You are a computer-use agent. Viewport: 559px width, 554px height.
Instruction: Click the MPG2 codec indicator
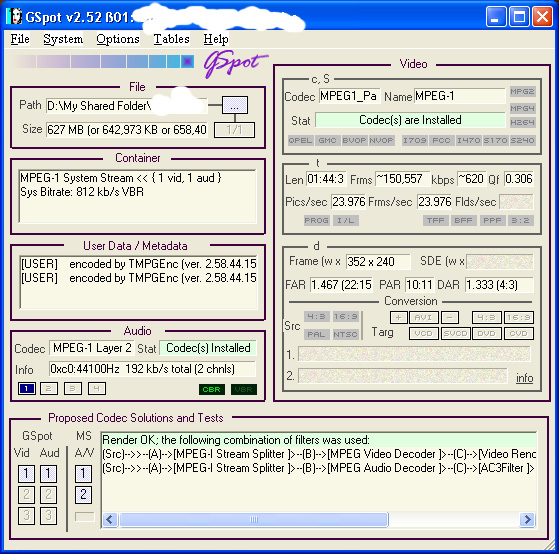coord(522,92)
